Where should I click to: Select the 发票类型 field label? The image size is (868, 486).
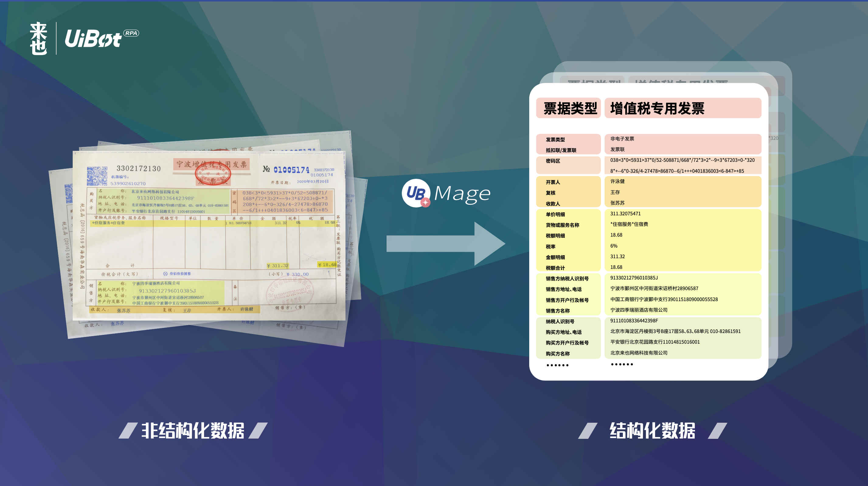point(555,140)
